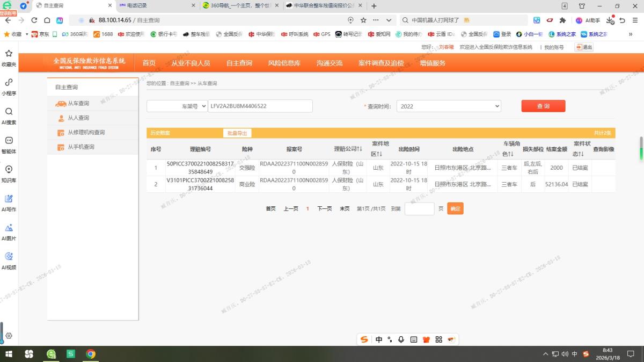Viewport: 644px width, 362px height.
Task: Open the Chrome taskbar icon
Action: click(91, 354)
